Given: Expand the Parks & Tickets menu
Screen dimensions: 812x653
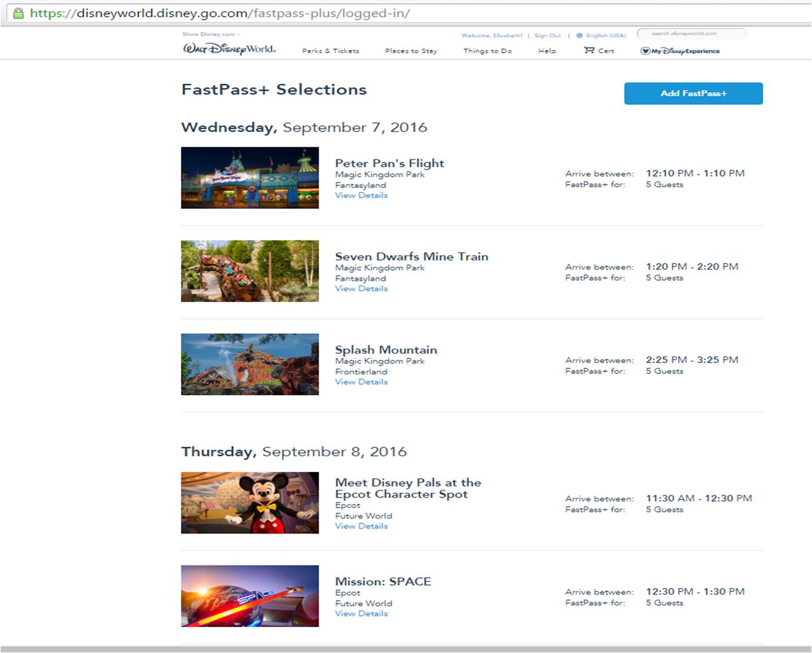Looking at the screenshot, I should pos(331,51).
